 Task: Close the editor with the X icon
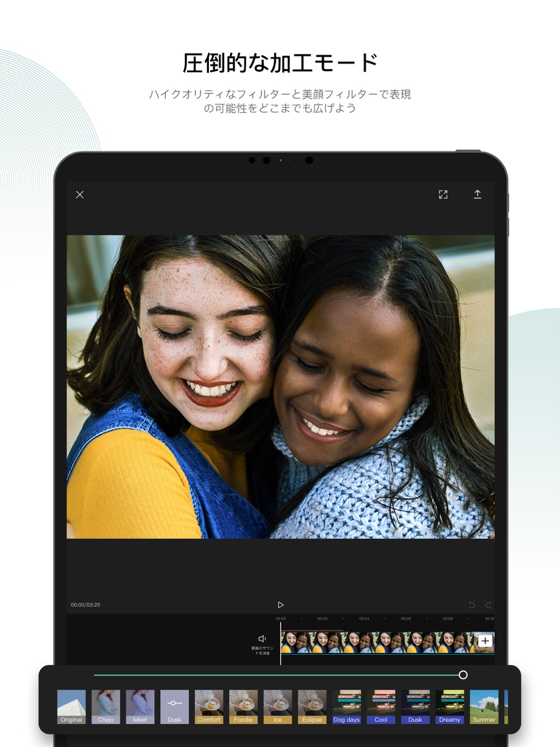(80, 194)
